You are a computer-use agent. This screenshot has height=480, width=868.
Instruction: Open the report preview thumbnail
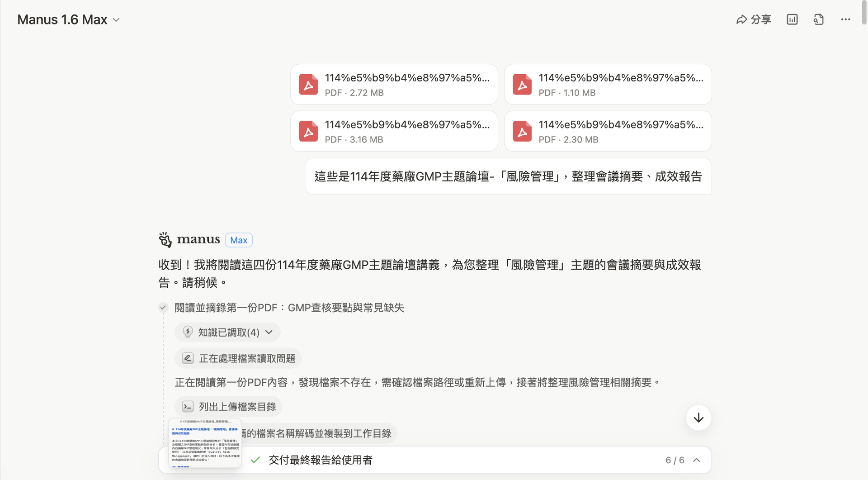[205, 443]
